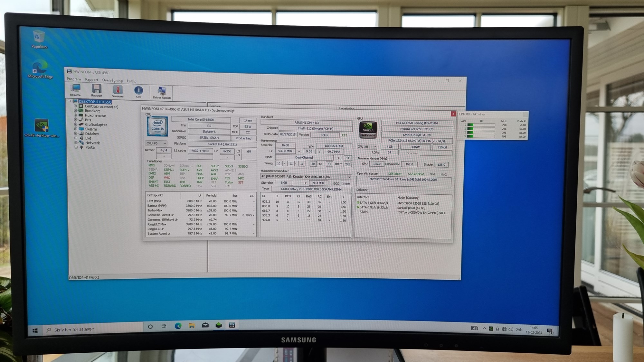Open Sensorer thermometer icon
The image size is (644, 362).
click(118, 90)
